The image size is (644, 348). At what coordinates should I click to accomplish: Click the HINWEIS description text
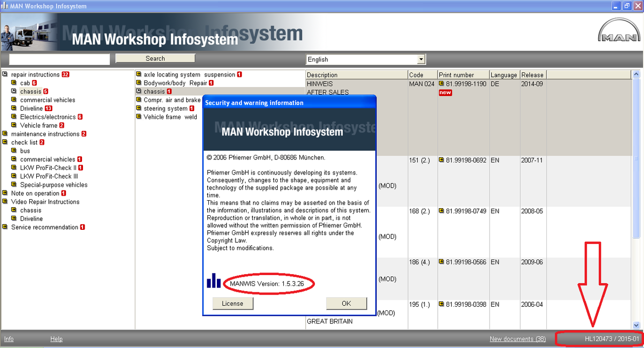(x=319, y=84)
